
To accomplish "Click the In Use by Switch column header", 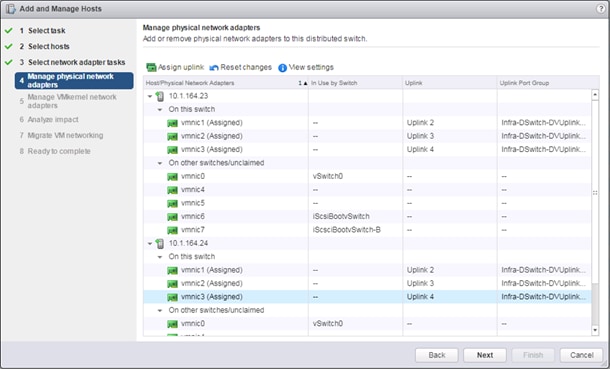I will pos(355,83).
